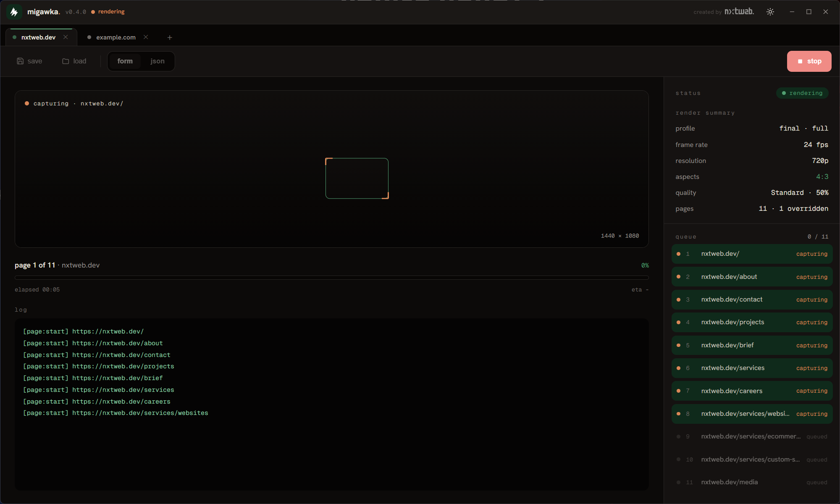The image size is (840, 504).
Task: Click the 'final · full' profile value
Action: click(803, 129)
